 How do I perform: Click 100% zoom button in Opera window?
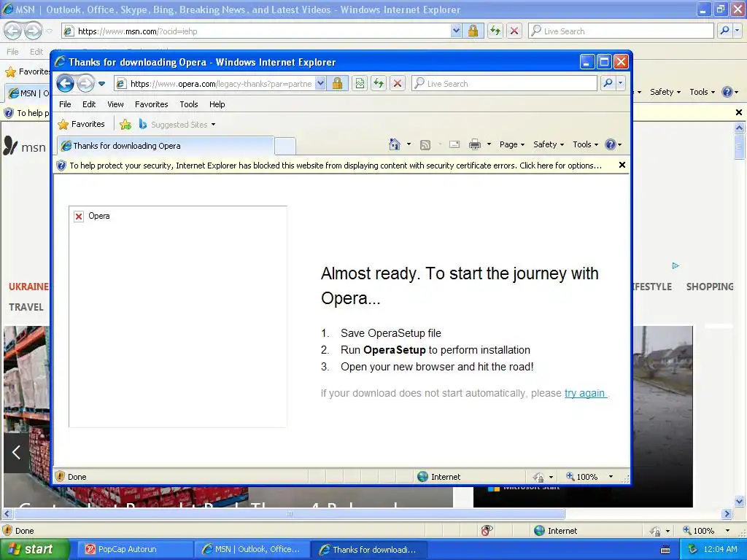pos(581,477)
